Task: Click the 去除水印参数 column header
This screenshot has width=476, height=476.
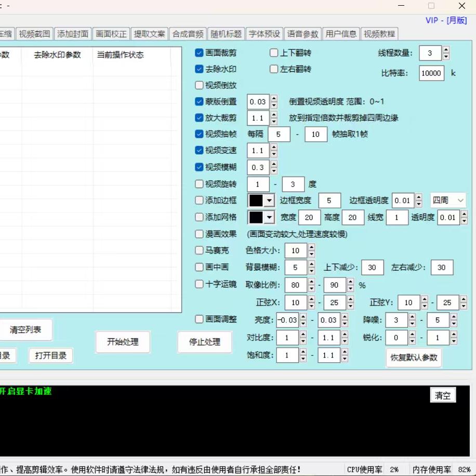Action: (57, 55)
